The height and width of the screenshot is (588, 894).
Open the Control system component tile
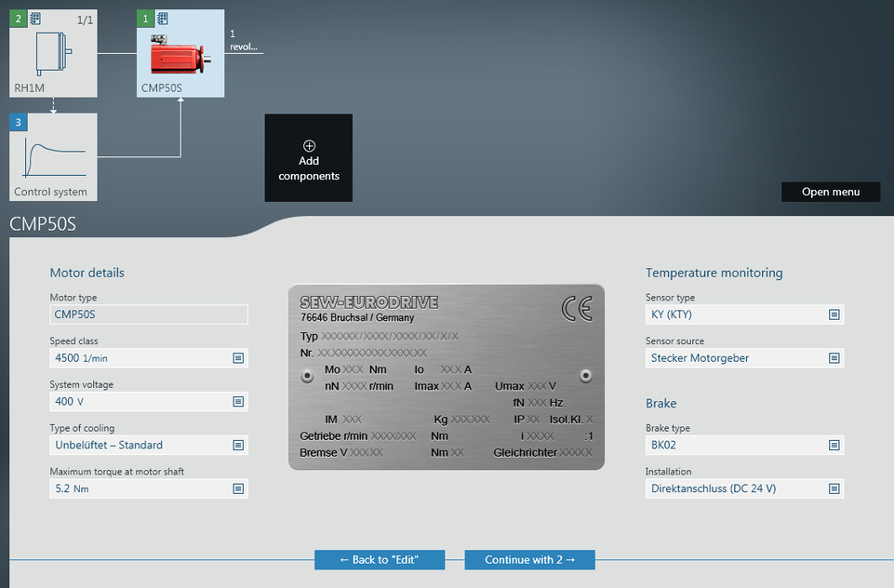coord(53,160)
